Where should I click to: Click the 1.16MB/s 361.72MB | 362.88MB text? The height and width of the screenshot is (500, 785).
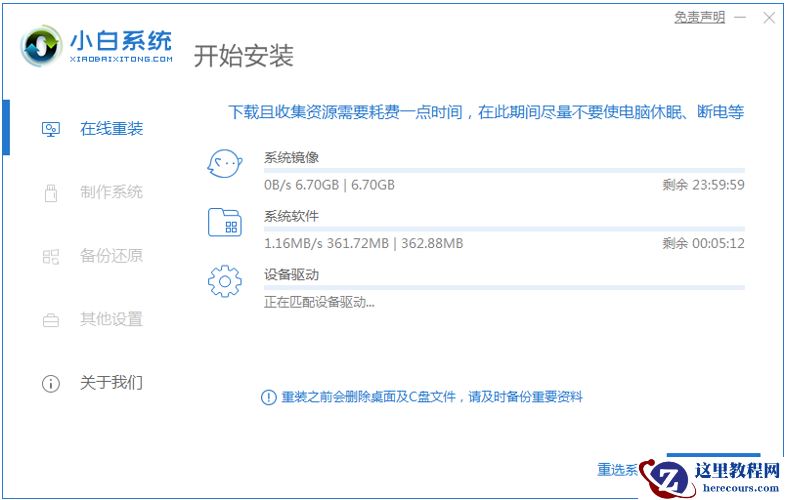363,244
